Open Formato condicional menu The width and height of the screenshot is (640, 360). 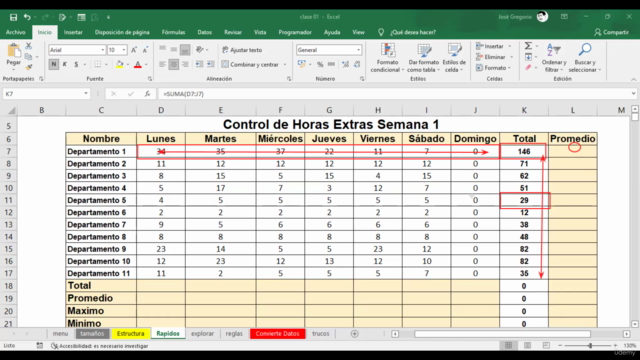pyautogui.click(x=387, y=58)
